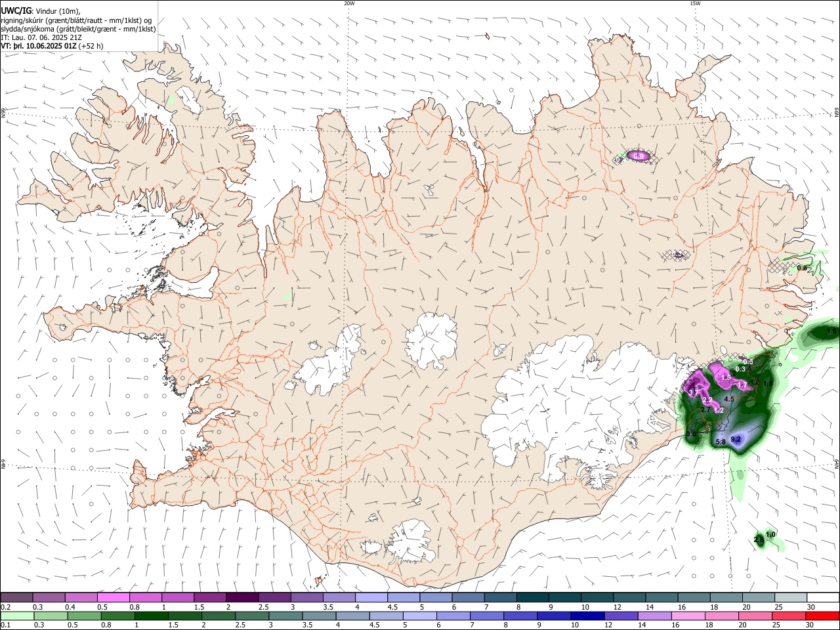Click the pale green swatch labeled 0.1
The image size is (840, 630).
[18, 616]
